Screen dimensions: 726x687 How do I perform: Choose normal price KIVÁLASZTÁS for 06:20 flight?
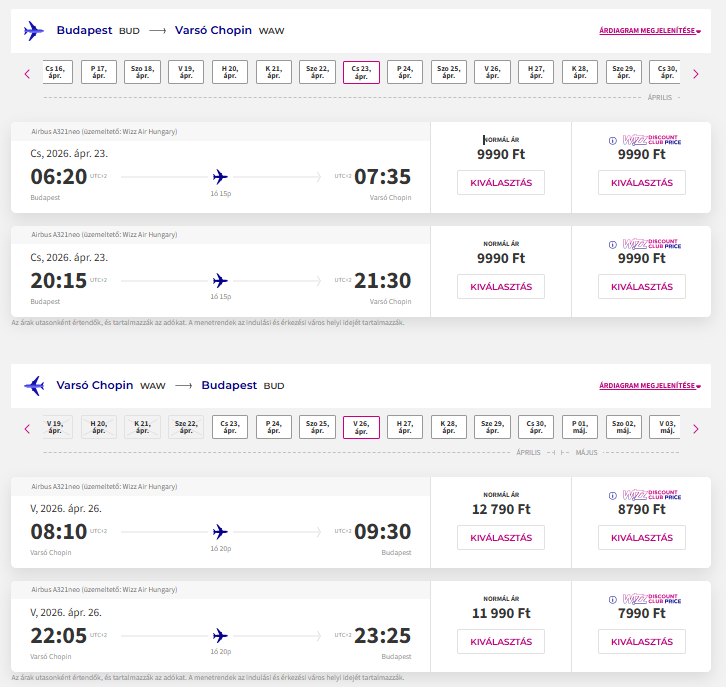point(500,183)
